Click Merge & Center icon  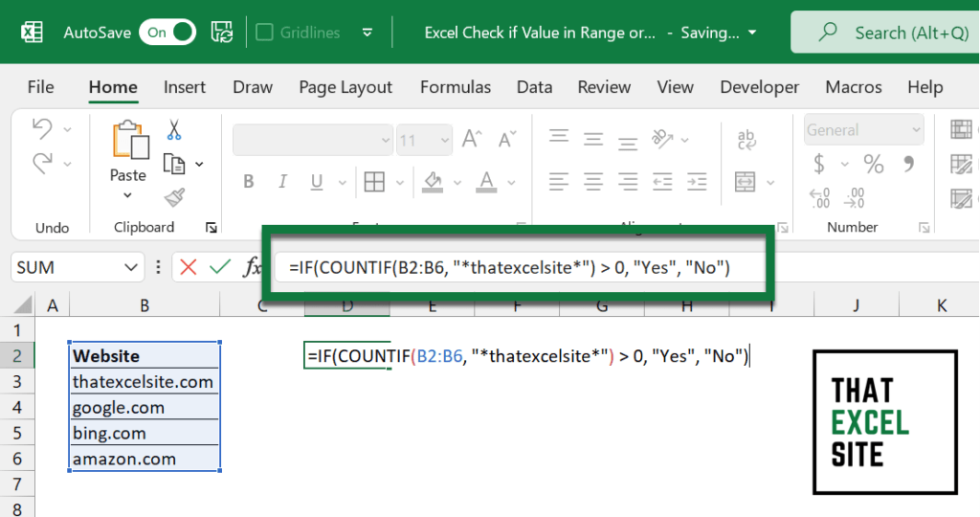(x=745, y=182)
